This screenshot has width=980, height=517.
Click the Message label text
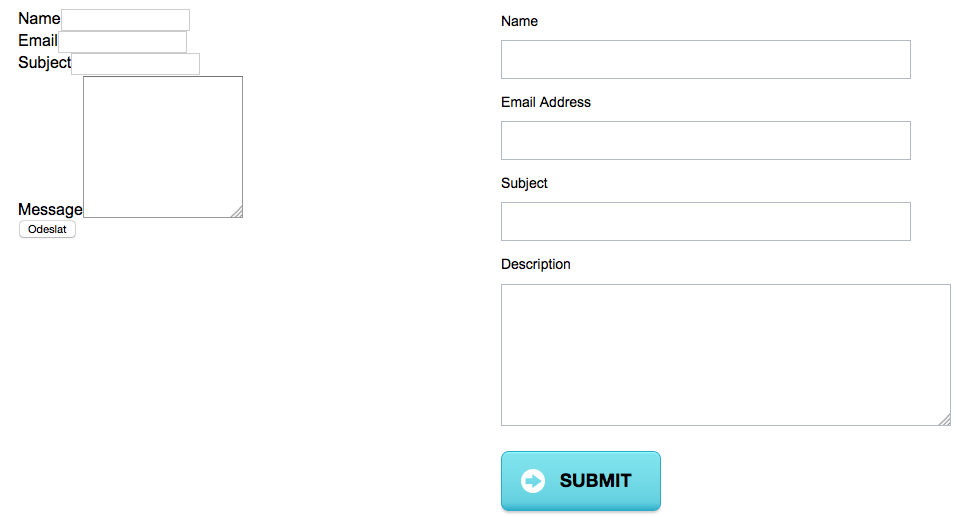click(50, 209)
